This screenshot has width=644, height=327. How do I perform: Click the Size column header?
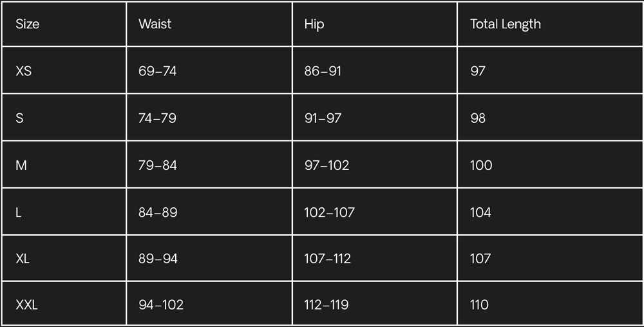coord(28,24)
